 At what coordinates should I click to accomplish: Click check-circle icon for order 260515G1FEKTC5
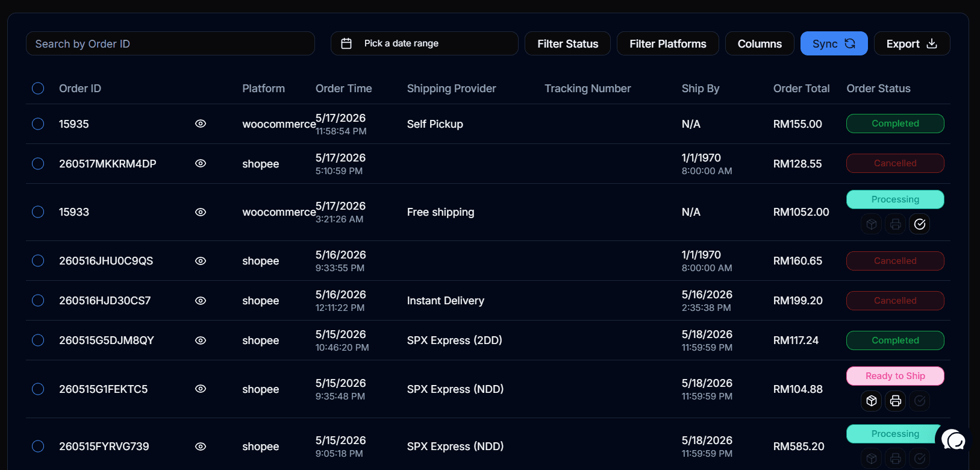click(920, 401)
